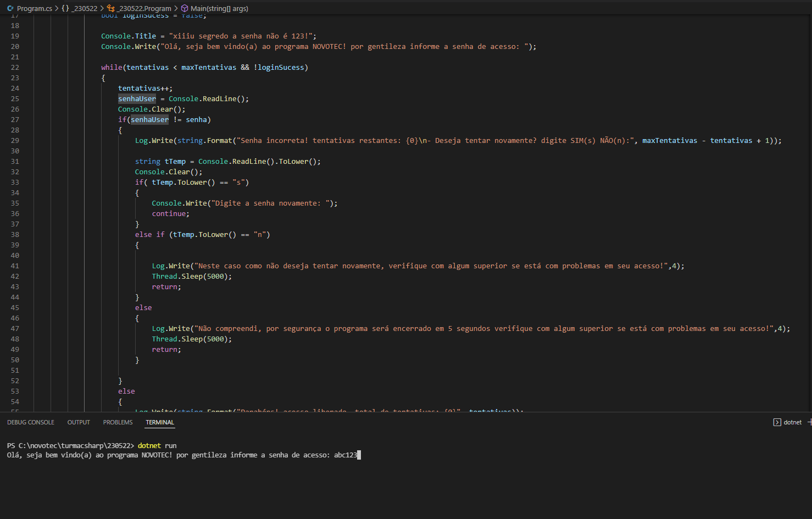This screenshot has height=519, width=812.
Task: Click the highlighted senhaUser variable on line 25
Action: pyautogui.click(x=136, y=98)
